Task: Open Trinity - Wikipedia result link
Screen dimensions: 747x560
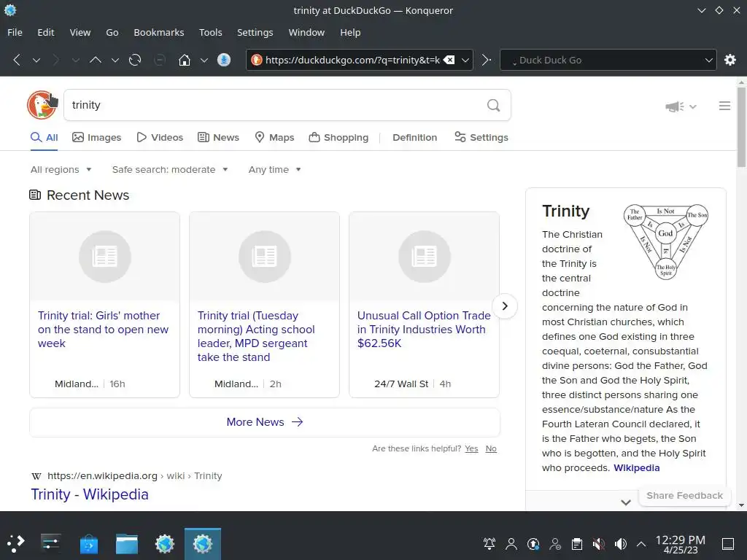Action: [90, 494]
